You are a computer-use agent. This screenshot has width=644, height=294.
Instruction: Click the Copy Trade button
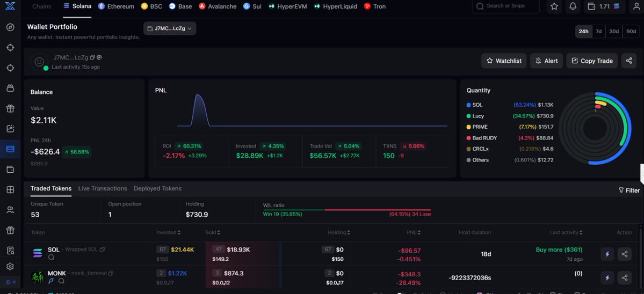(x=592, y=61)
